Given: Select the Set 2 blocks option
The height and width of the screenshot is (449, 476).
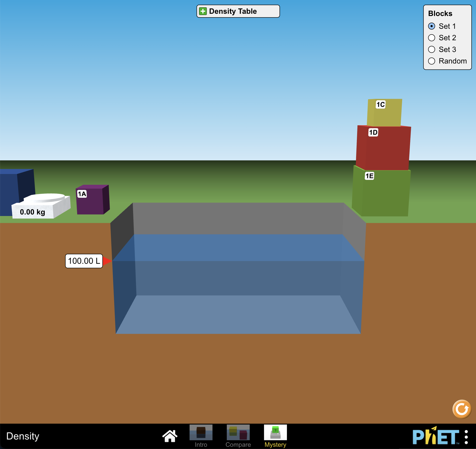Looking at the screenshot, I should tap(432, 38).
